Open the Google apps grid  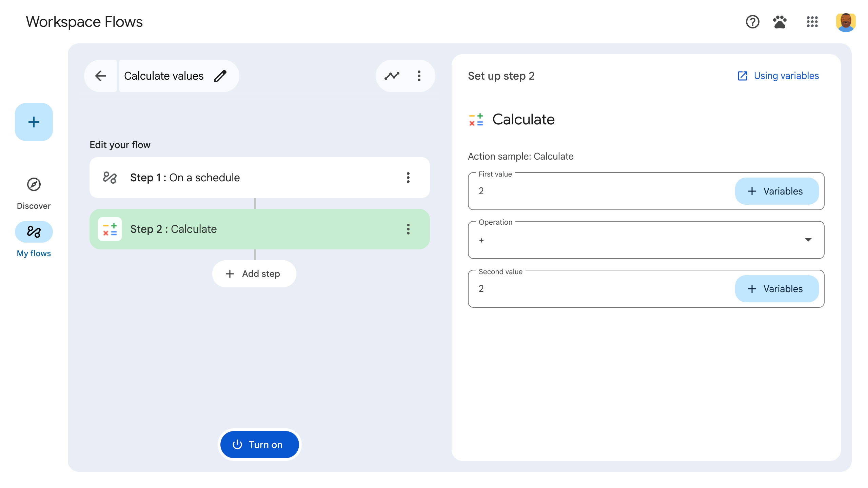[812, 22]
